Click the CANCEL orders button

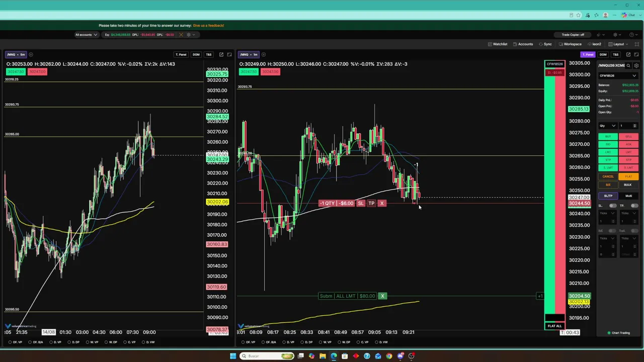click(608, 176)
